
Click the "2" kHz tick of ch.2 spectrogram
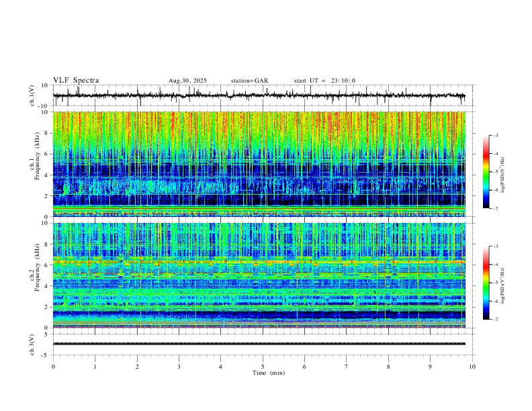click(x=47, y=307)
